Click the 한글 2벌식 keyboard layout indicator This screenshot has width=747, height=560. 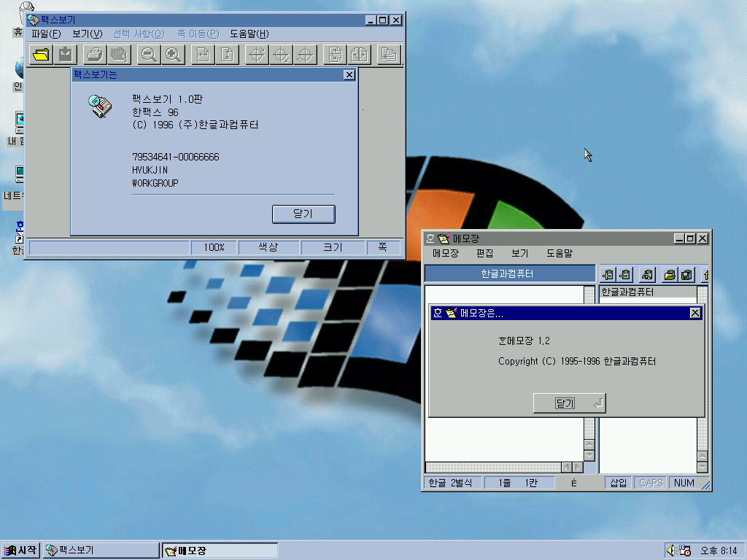(452, 483)
